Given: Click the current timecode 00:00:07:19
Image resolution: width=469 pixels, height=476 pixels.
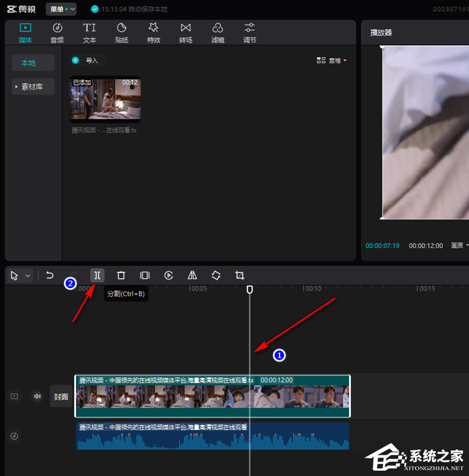Looking at the screenshot, I should tap(382, 245).
